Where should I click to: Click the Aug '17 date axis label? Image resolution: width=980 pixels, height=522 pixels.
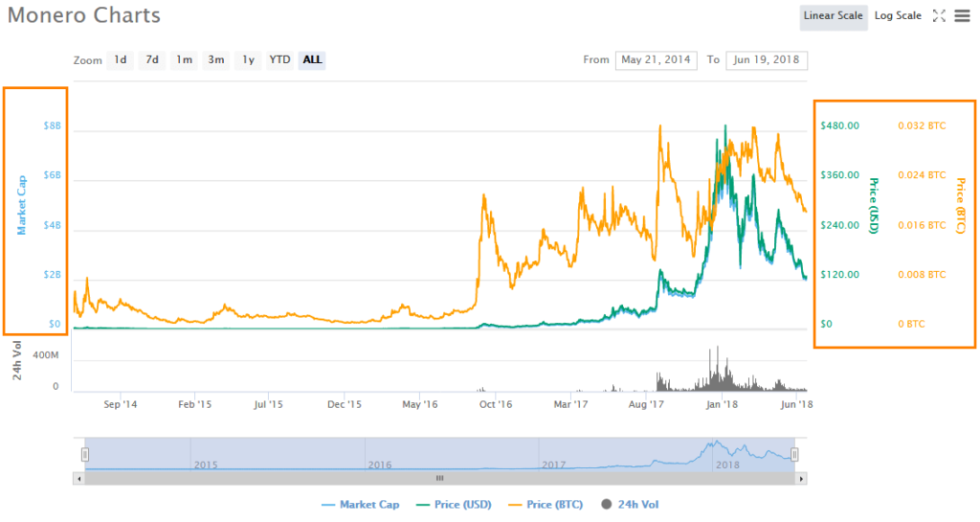[646, 404]
